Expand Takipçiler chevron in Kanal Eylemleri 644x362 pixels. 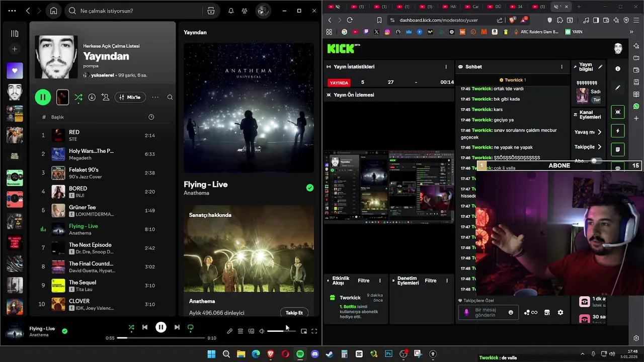coord(599,147)
